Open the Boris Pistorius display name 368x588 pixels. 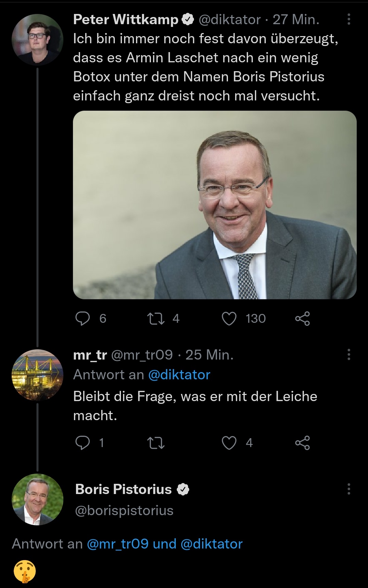pyautogui.click(x=123, y=489)
